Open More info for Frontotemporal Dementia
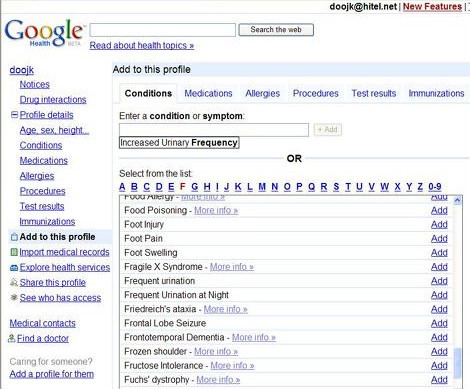Image resolution: width=470 pixels, height=389 pixels. (x=254, y=338)
